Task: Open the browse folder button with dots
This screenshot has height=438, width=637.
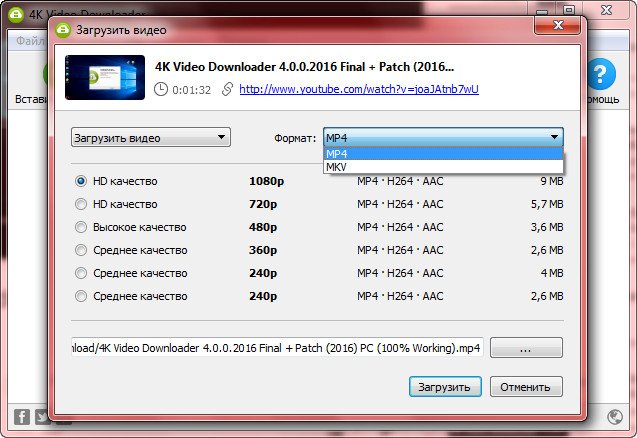Action: [526, 348]
